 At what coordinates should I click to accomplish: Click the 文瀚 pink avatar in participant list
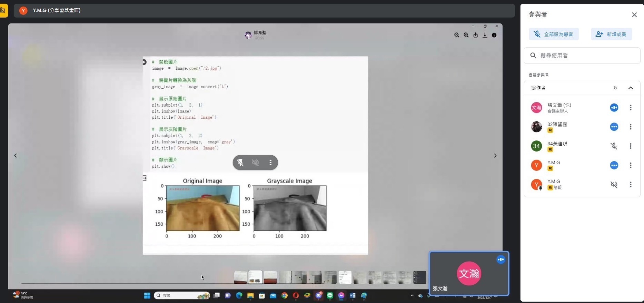[x=536, y=108]
